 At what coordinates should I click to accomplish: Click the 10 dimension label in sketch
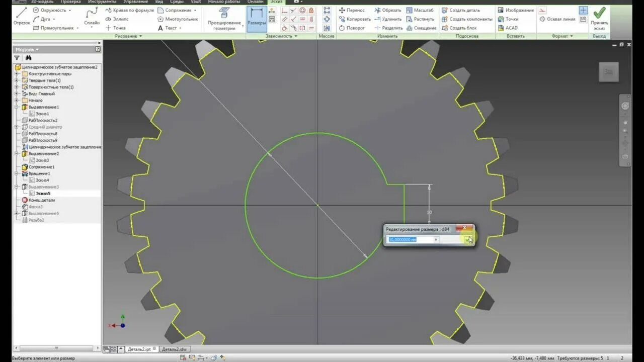429,212
